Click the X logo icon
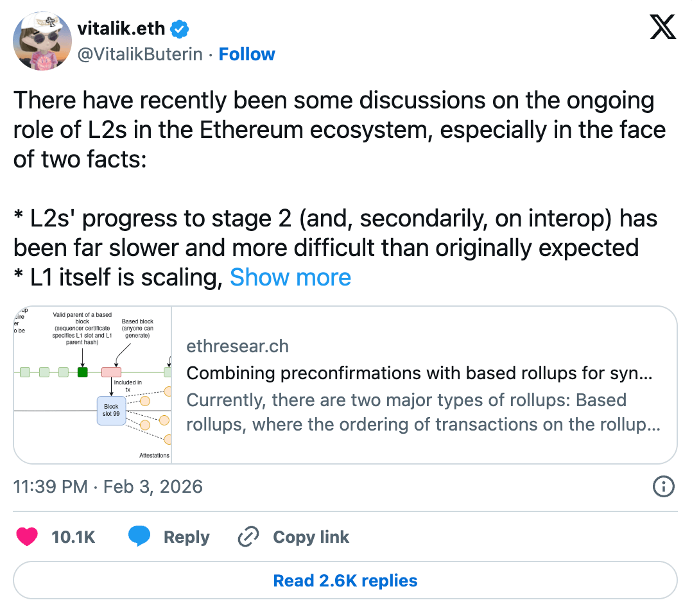 click(663, 27)
